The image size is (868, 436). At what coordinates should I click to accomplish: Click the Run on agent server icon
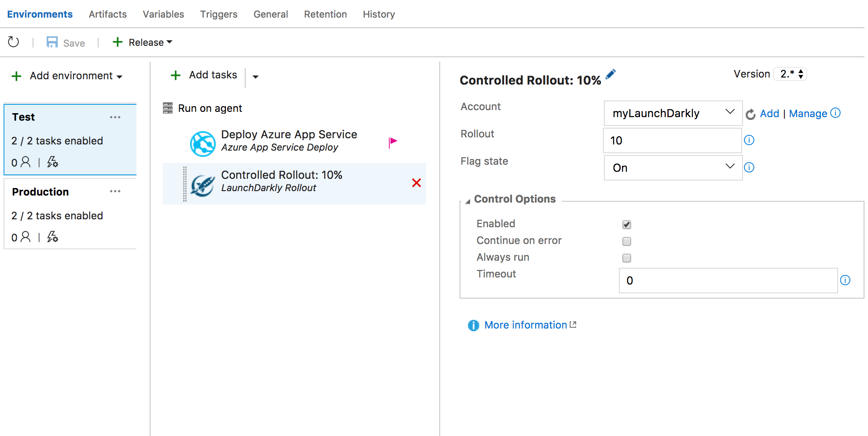click(168, 108)
